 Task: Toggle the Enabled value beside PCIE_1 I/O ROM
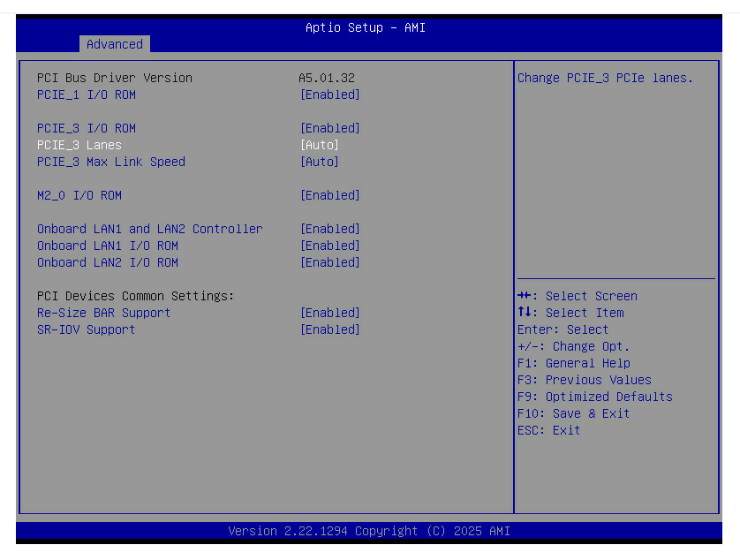tap(329, 95)
